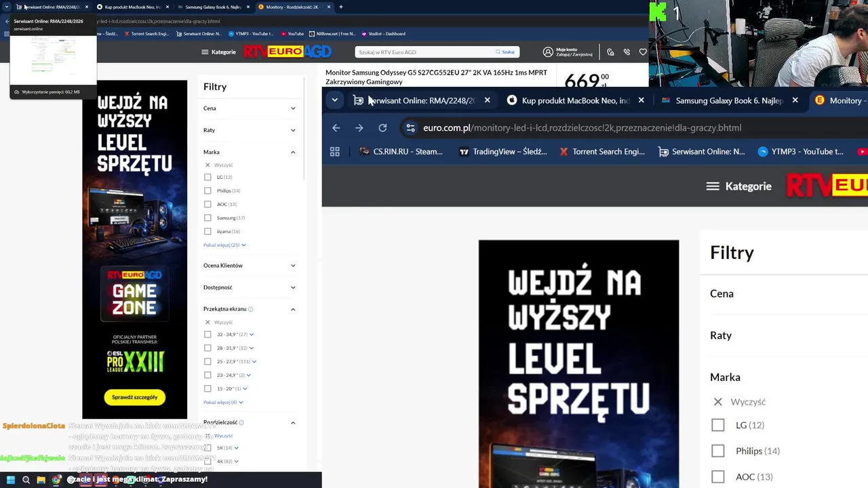Expand Cena filter section in small panel

point(293,108)
